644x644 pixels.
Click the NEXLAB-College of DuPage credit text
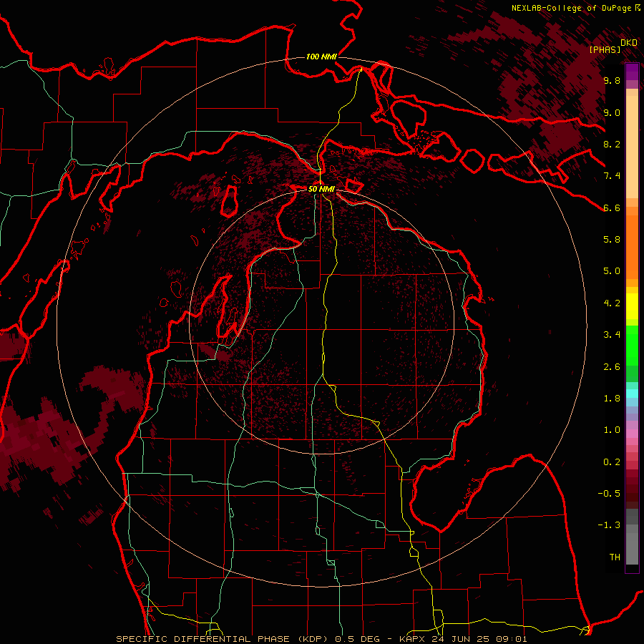coord(572,8)
